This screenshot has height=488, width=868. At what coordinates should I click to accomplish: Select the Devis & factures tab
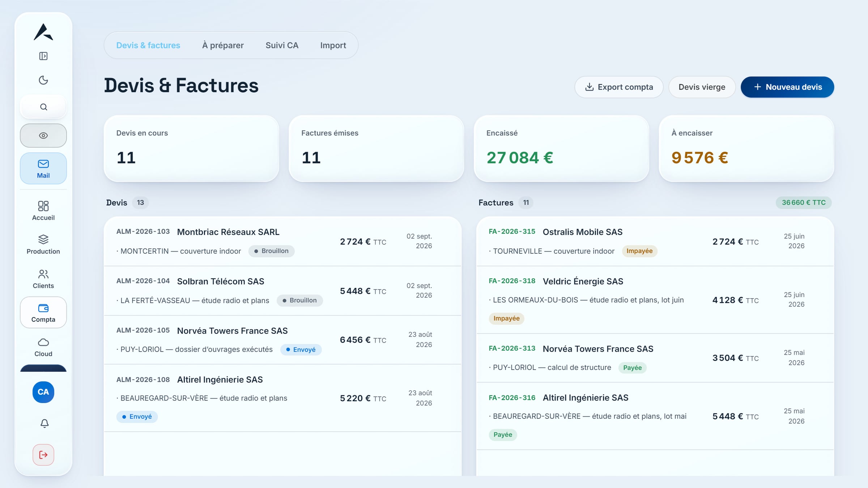click(148, 45)
